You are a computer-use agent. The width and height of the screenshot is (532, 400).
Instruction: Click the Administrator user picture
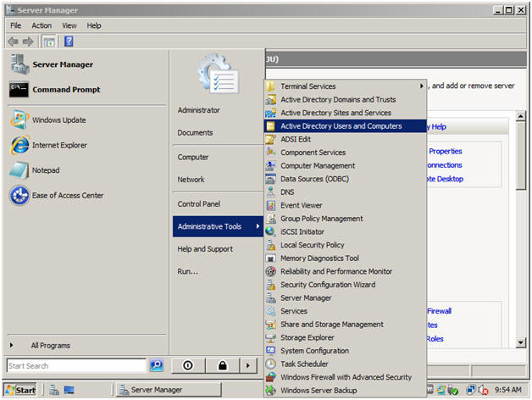219,74
